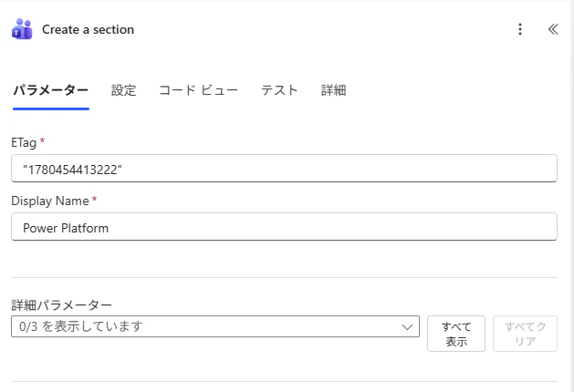Switch to the パラメーター tab

(51, 90)
